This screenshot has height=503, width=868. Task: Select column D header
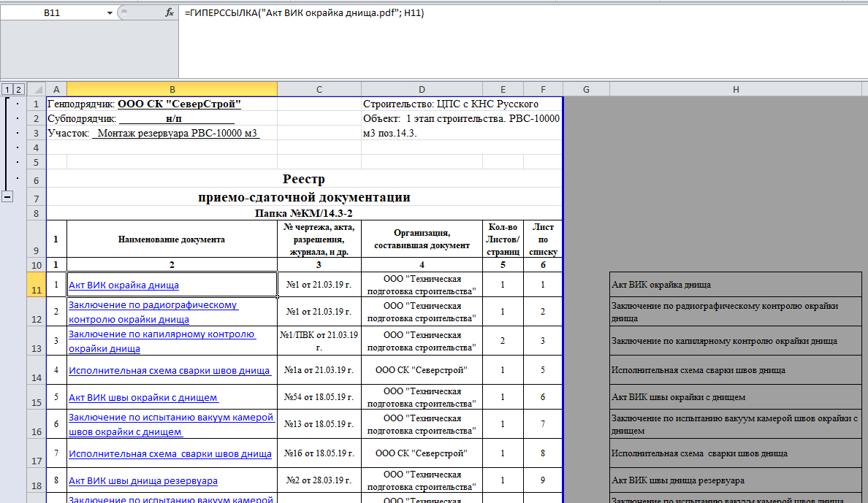pyautogui.click(x=422, y=89)
